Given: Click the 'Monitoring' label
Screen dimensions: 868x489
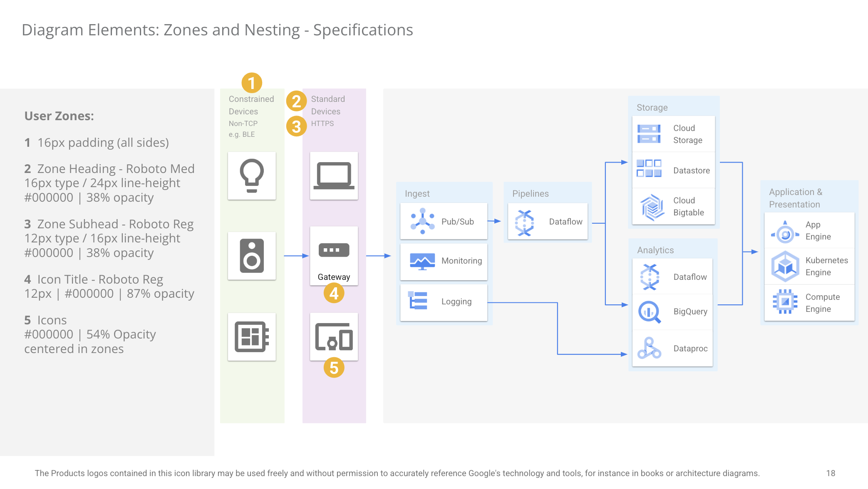Looking at the screenshot, I should (x=462, y=261).
